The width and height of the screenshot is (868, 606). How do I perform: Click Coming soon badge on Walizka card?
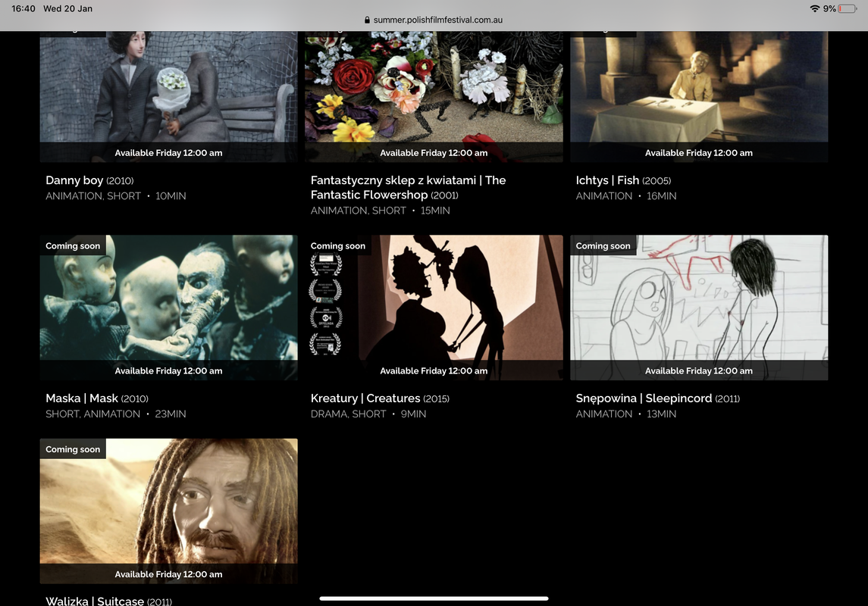pos(73,449)
